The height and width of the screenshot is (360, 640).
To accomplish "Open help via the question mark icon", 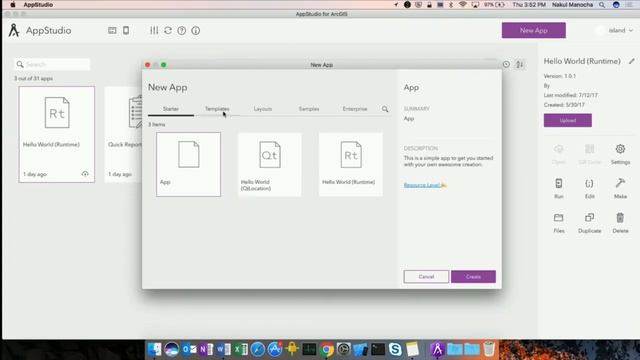I will (x=182, y=31).
